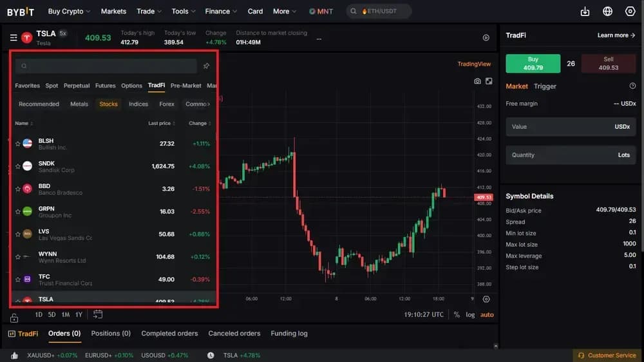This screenshot has width=644, height=362.
Task: Set chart range to 1D
Action: 39,315
